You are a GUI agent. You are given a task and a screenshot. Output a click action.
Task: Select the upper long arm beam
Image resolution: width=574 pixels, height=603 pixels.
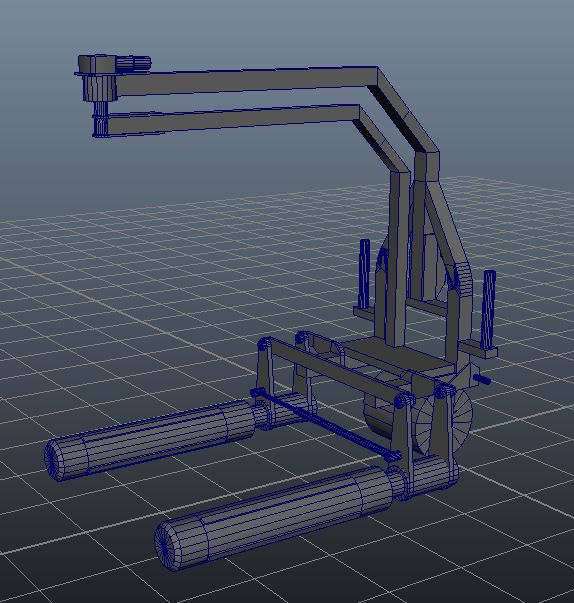pos(246,82)
